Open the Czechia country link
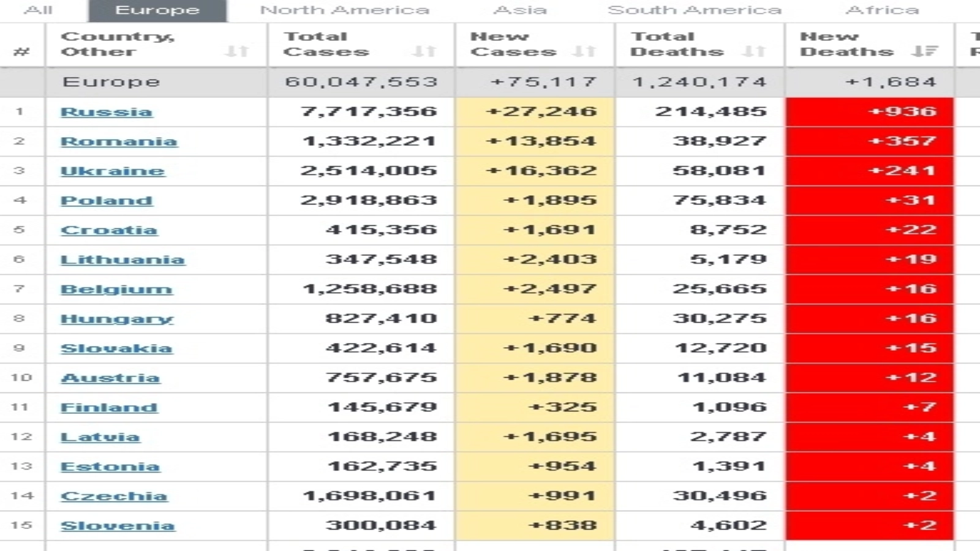 point(114,496)
